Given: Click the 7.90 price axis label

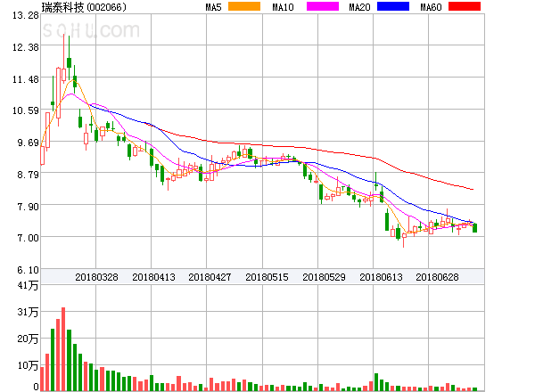Looking at the screenshot, I should 28,207.
